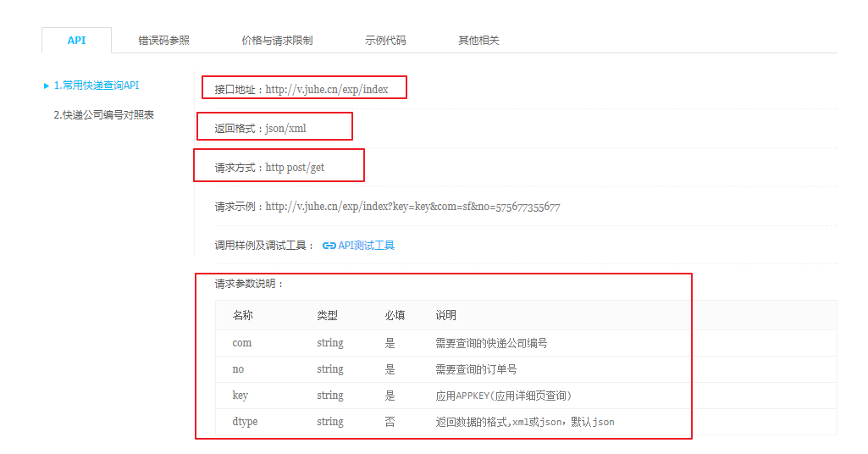The image size is (868, 454).
Task: Click the 请求示例 URL with query parameters
Action: (x=412, y=207)
